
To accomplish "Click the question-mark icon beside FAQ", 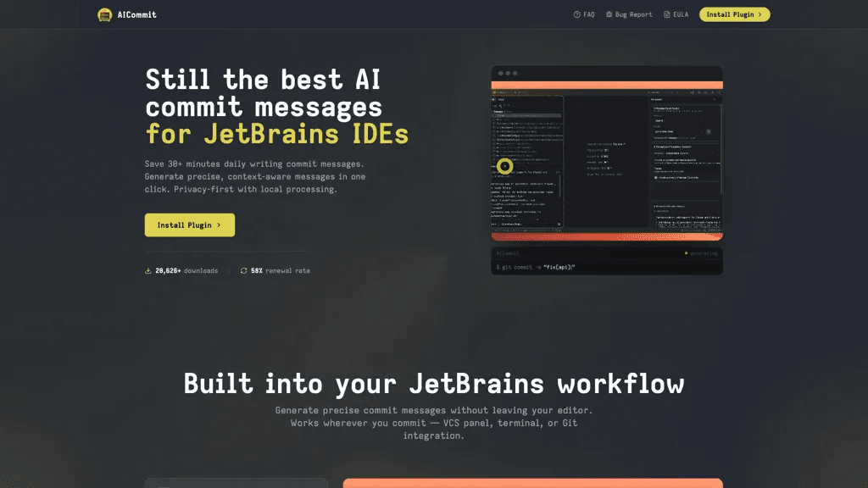I will 576,14.
